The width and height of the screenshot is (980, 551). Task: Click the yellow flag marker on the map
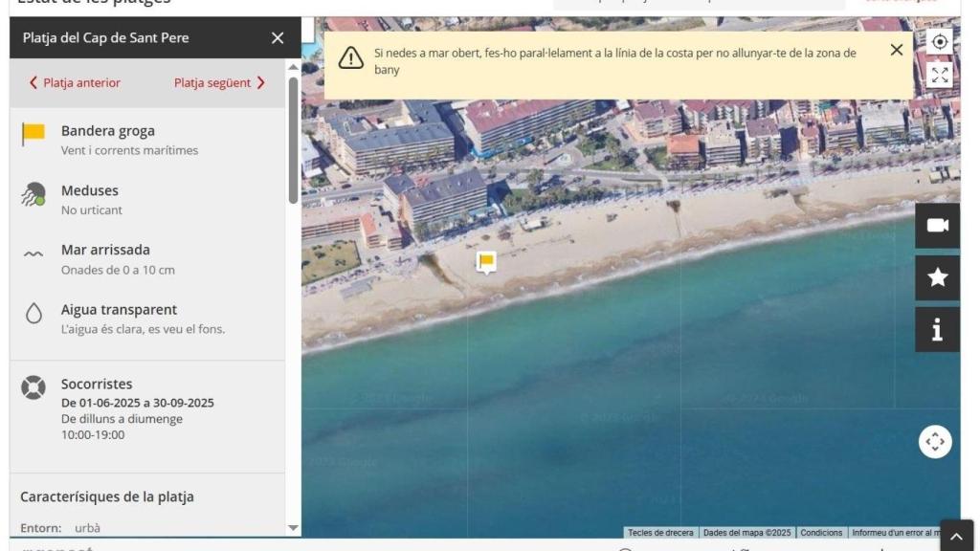(x=484, y=260)
